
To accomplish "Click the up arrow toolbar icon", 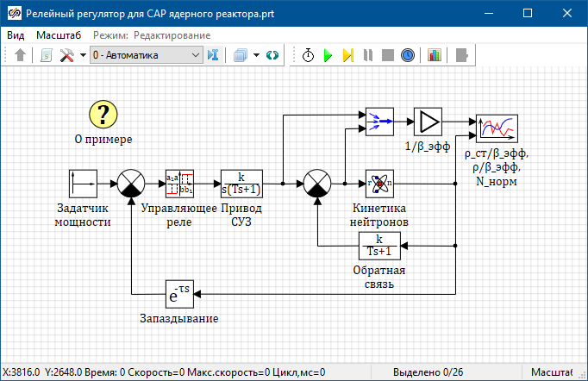I will point(22,55).
